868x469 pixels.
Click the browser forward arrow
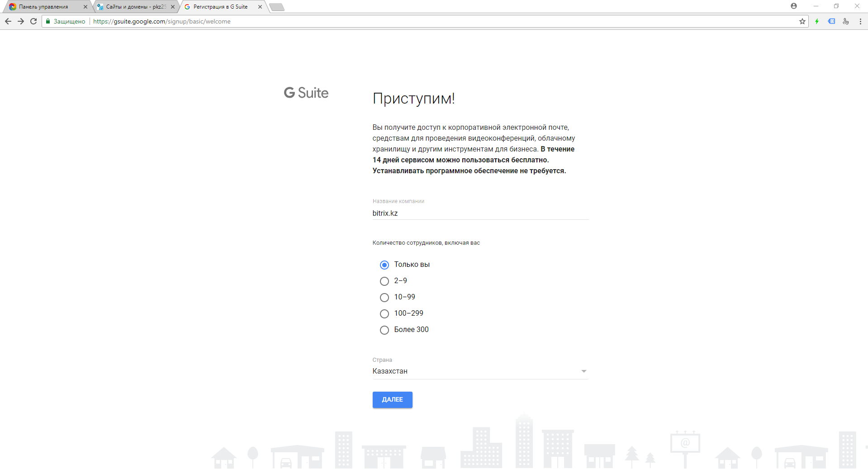[21, 21]
